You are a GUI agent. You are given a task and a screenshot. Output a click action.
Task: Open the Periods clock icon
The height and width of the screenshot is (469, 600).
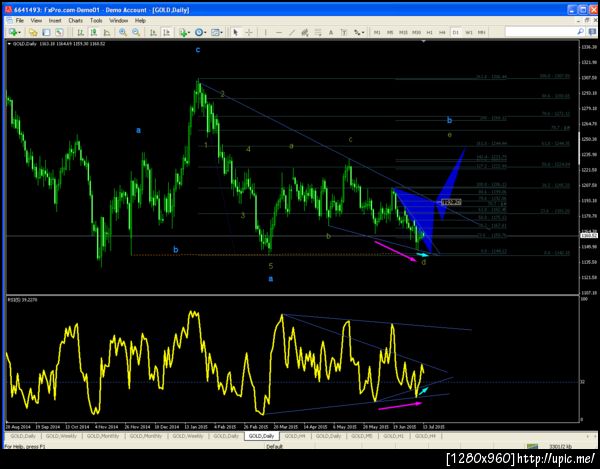click(199, 33)
